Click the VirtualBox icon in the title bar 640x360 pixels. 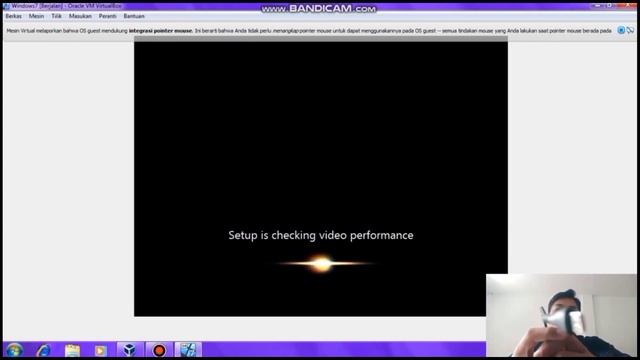[7, 6]
